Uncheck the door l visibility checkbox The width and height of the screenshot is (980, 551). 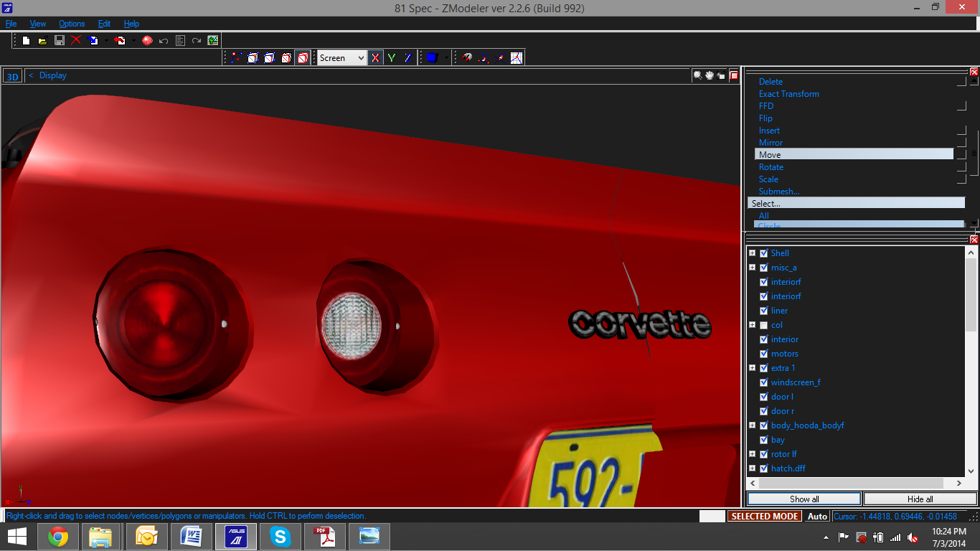763,397
